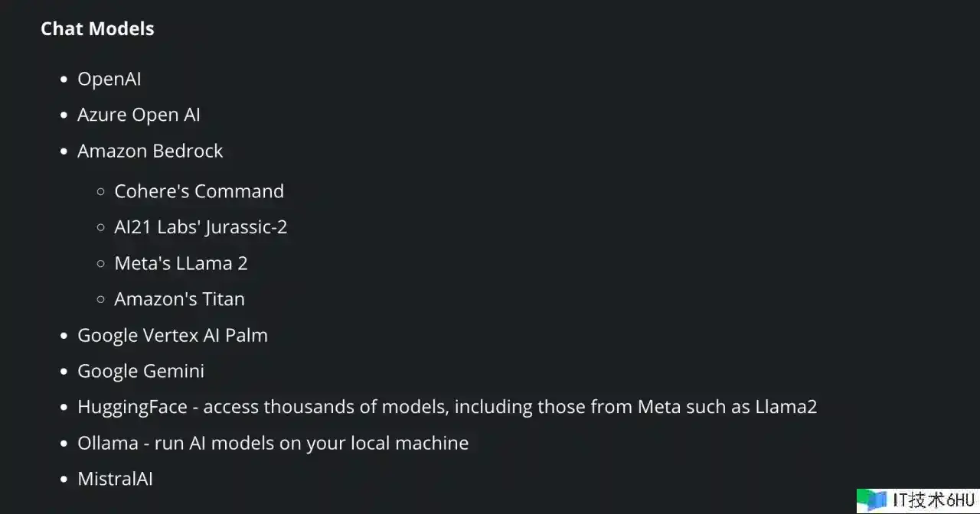This screenshot has width=980, height=514.
Task: Click the IT技术6HU watermark logo icon
Action: point(872,501)
